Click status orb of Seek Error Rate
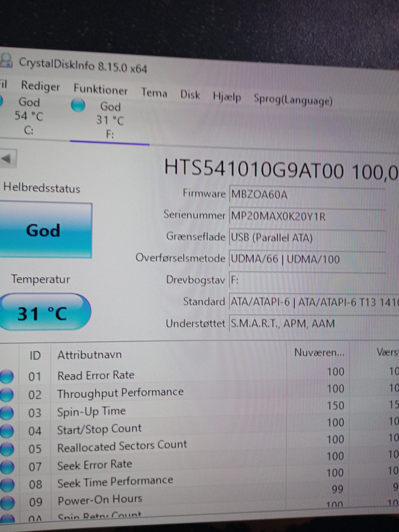Image resolution: width=399 pixels, height=532 pixels. [x=6, y=467]
